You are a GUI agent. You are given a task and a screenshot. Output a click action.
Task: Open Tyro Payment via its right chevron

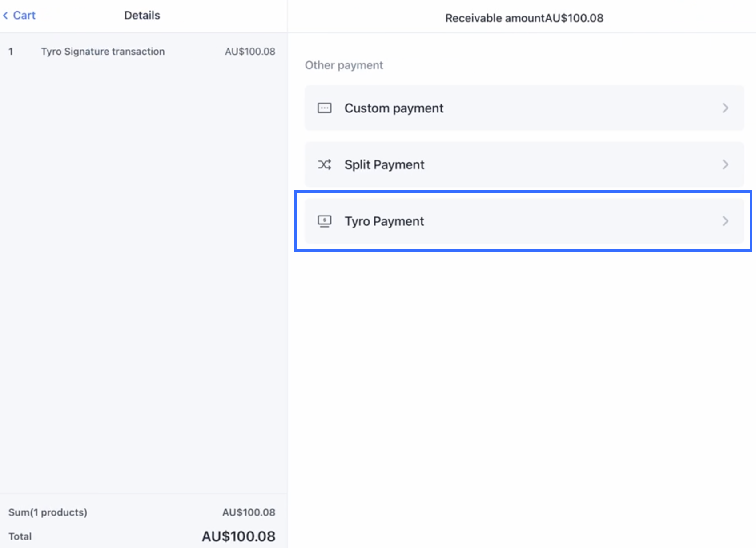(725, 221)
